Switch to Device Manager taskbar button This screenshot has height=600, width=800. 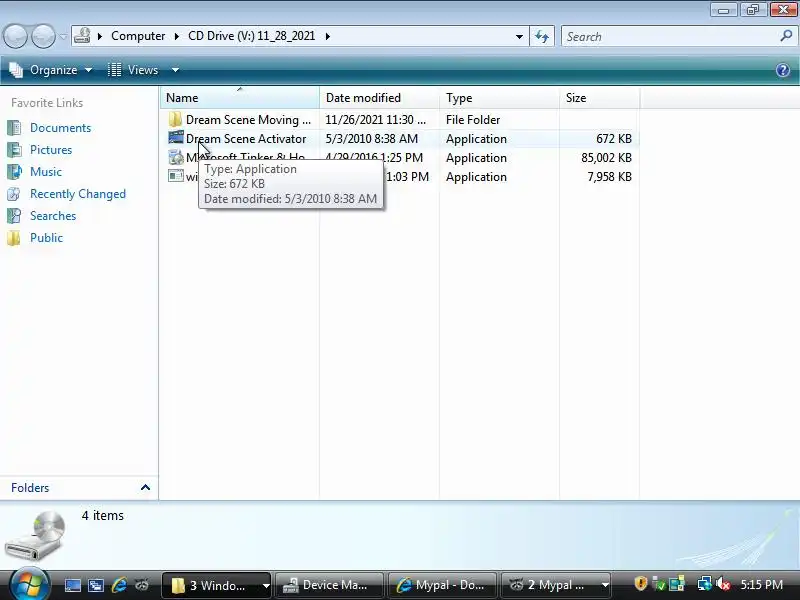coord(329,585)
